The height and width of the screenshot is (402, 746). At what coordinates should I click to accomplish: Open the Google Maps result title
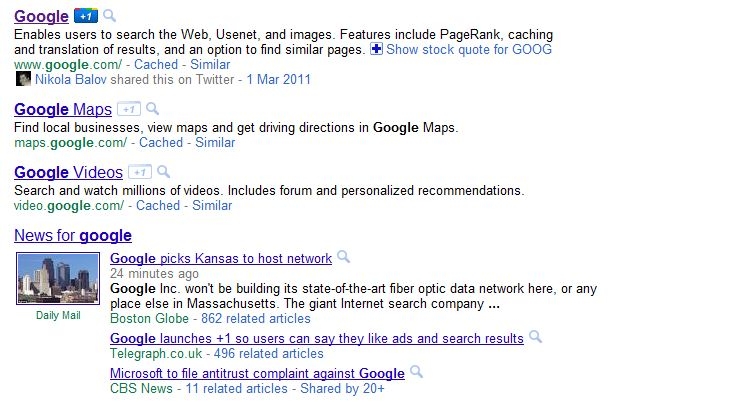[63, 109]
